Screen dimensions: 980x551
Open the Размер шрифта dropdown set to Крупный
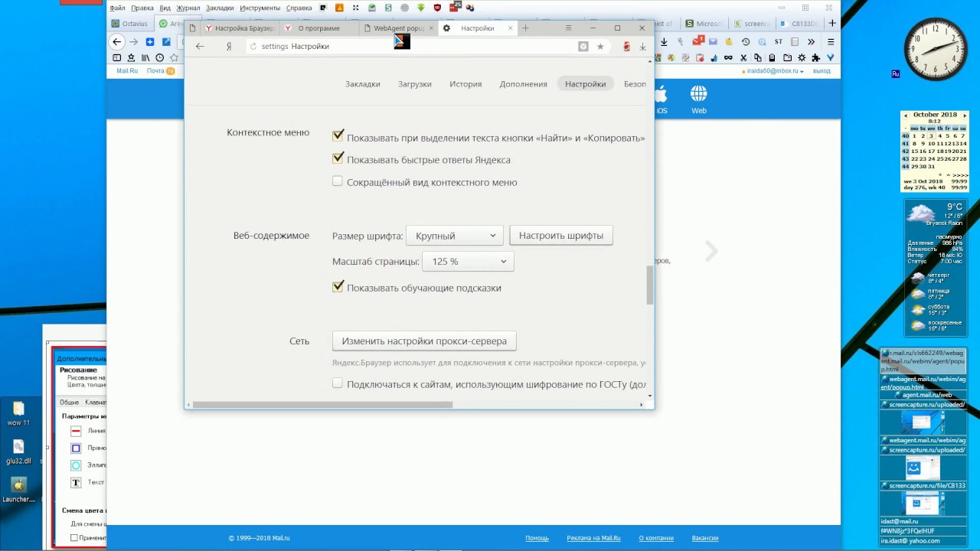click(x=455, y=236)
